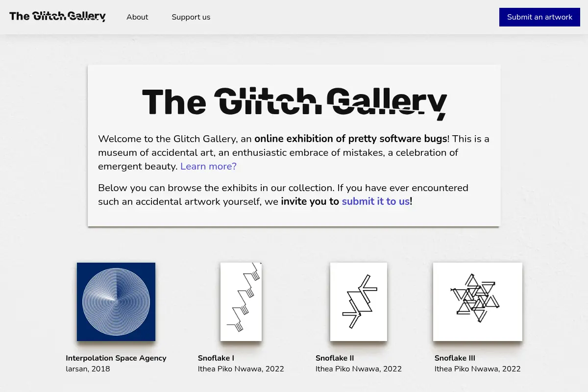The image size is (588, 392).
Task: Click the Snoflake III title text
Action: point(455,358)
